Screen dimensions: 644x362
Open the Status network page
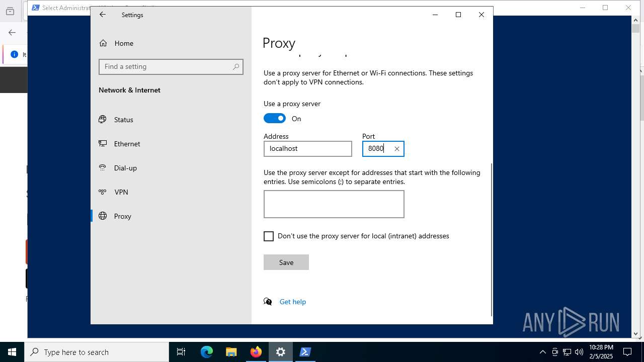click(171, 120)
